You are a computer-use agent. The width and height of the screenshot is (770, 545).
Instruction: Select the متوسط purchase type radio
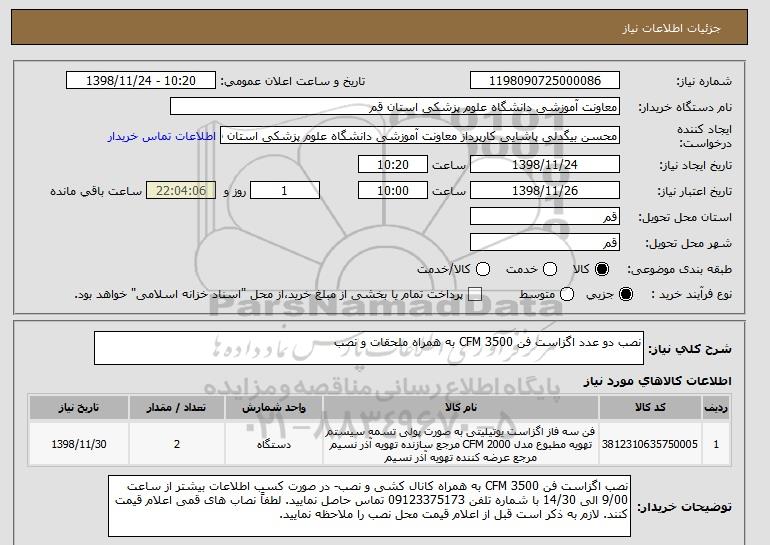567,295
